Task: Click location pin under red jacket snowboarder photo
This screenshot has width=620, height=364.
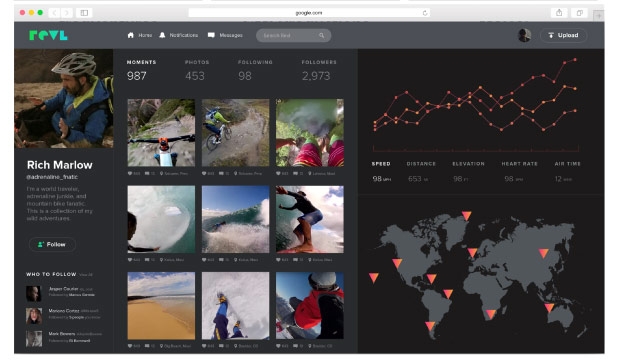Action: (x=310, y=346)
